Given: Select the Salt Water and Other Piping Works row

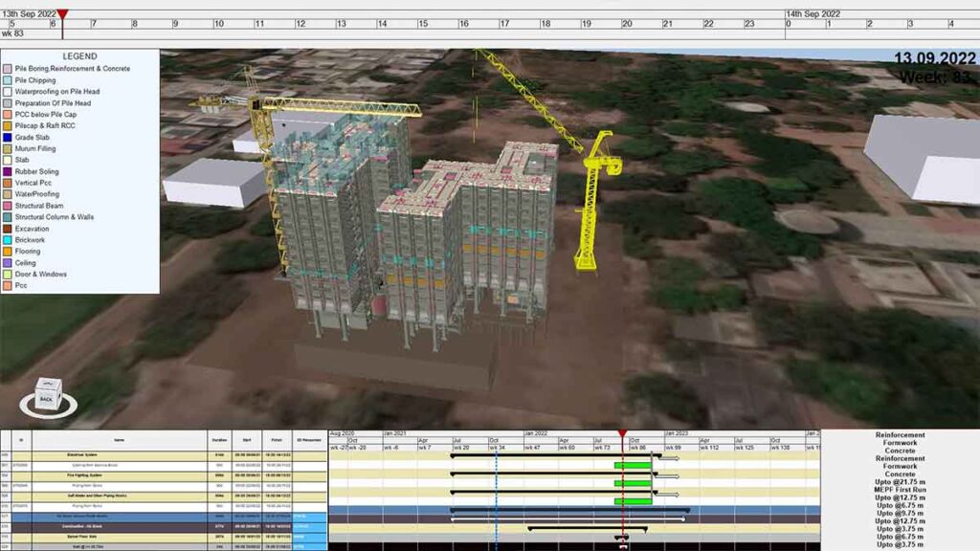Looking at the screenshot, I should point(163,496).
